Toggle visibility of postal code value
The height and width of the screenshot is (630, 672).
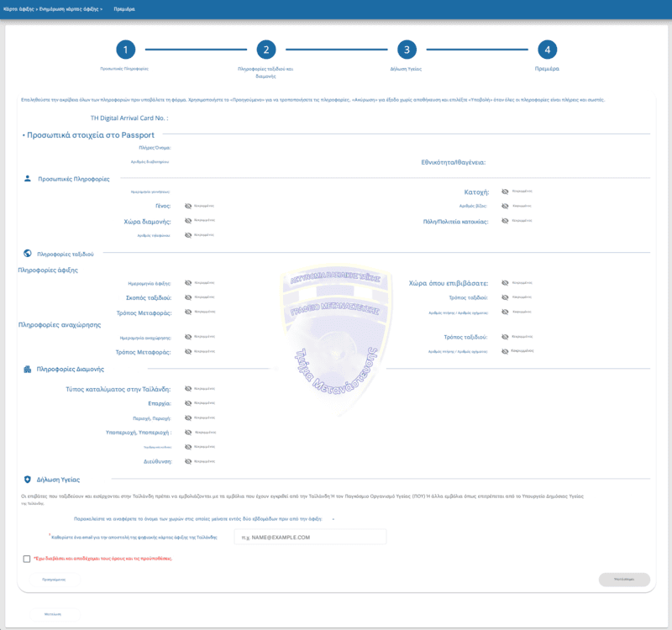coord(187,447)
